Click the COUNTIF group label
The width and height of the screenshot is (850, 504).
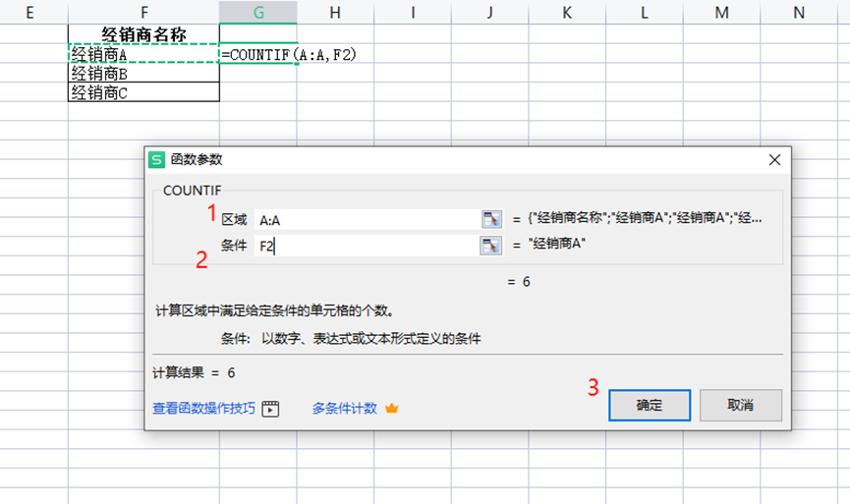pyautogui.click(x=192, y=191)
